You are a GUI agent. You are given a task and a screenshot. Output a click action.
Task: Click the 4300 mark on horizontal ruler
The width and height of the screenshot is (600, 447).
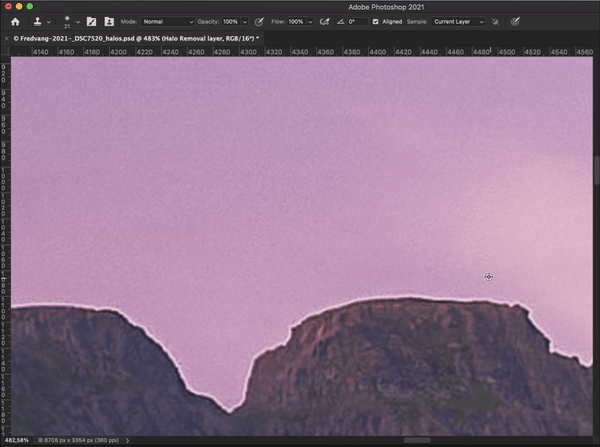click(248, 52)
